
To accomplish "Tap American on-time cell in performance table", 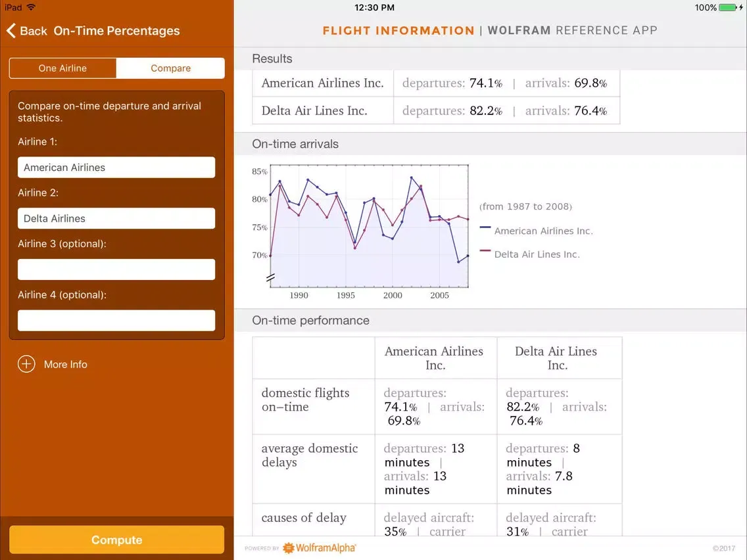I will [x=436, y=407].
